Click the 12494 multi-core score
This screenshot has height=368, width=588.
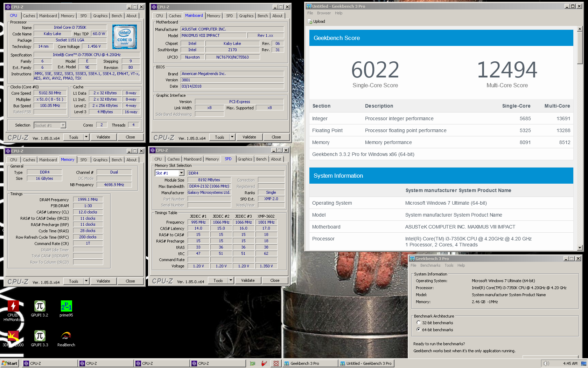click(507, 70)
